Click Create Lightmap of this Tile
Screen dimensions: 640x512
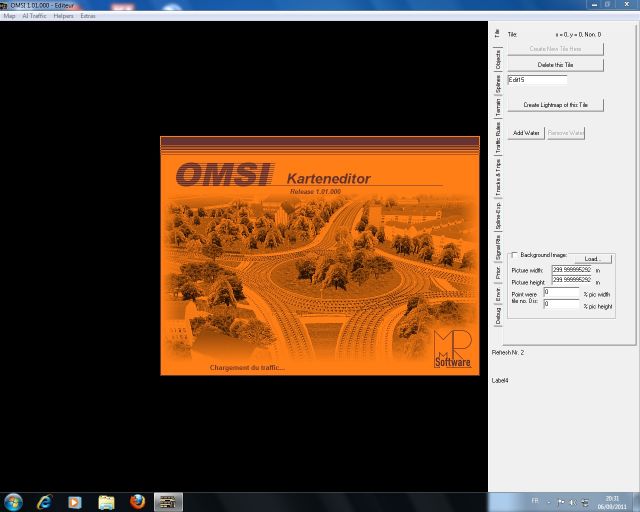pos(555,105)
